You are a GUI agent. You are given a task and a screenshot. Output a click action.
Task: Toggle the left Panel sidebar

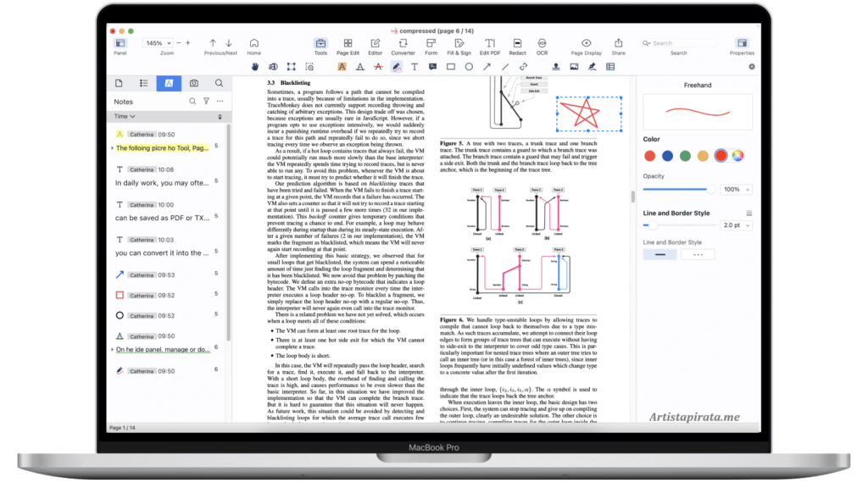(x=120, y=47)
